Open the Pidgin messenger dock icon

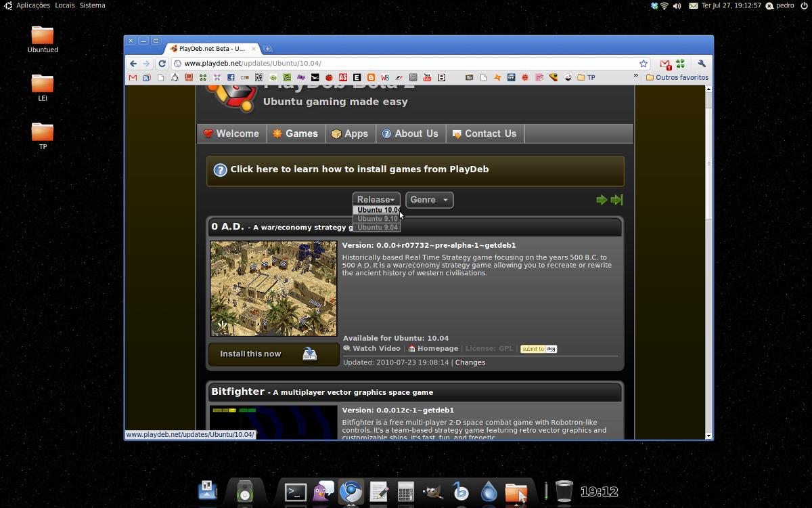click(x=323, y=491)
